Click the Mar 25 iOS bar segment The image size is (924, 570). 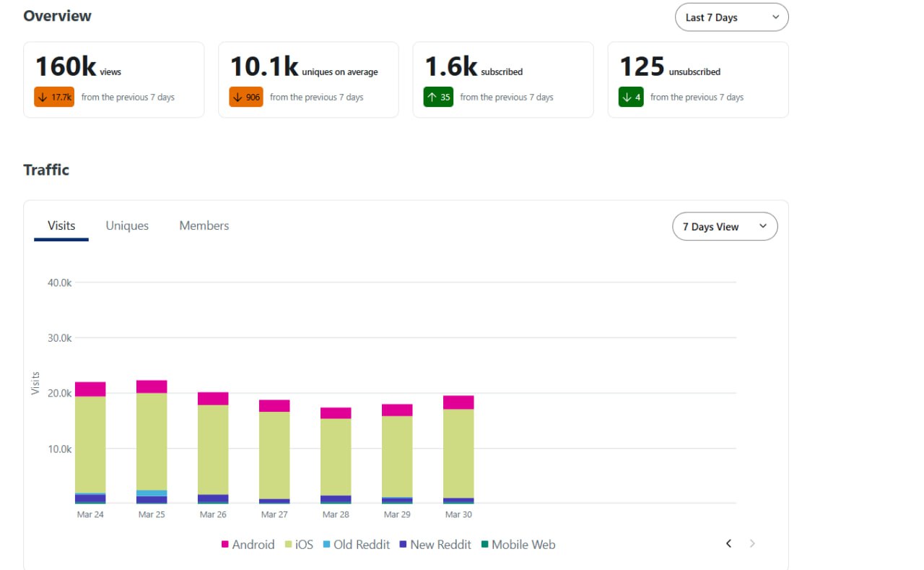pyautogui.click(x=152, y=441)
